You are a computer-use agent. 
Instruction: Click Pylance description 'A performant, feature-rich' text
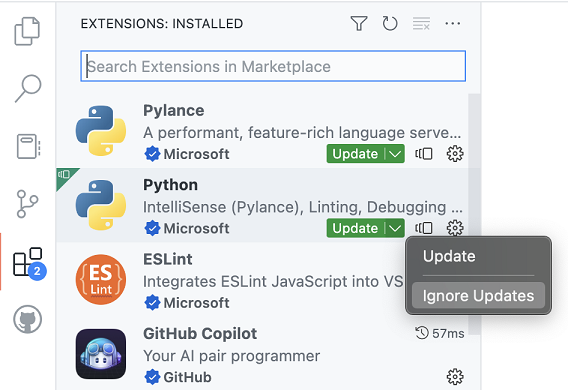tap(302, 133)
